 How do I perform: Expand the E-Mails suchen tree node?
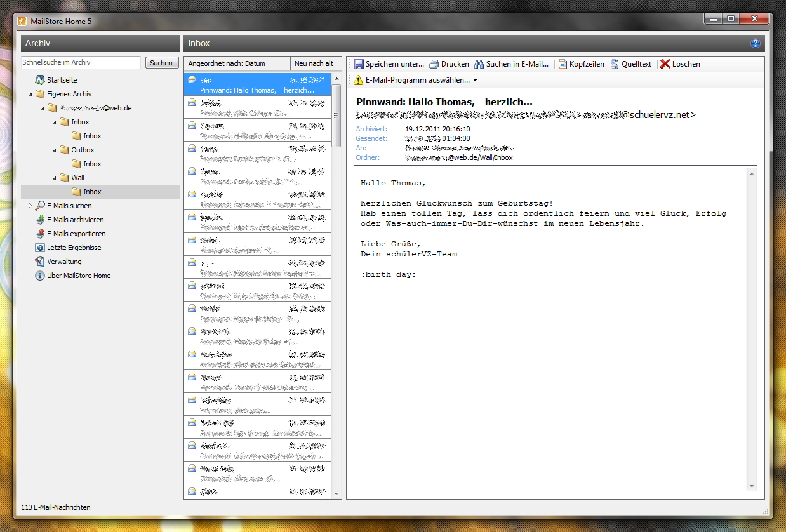point(30,206)
